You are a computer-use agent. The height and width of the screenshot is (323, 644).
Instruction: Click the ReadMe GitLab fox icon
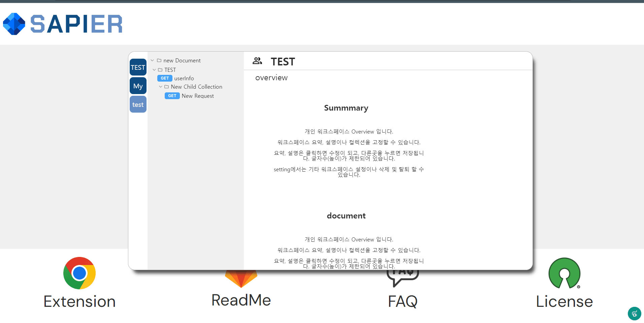[x=241, y=279]
